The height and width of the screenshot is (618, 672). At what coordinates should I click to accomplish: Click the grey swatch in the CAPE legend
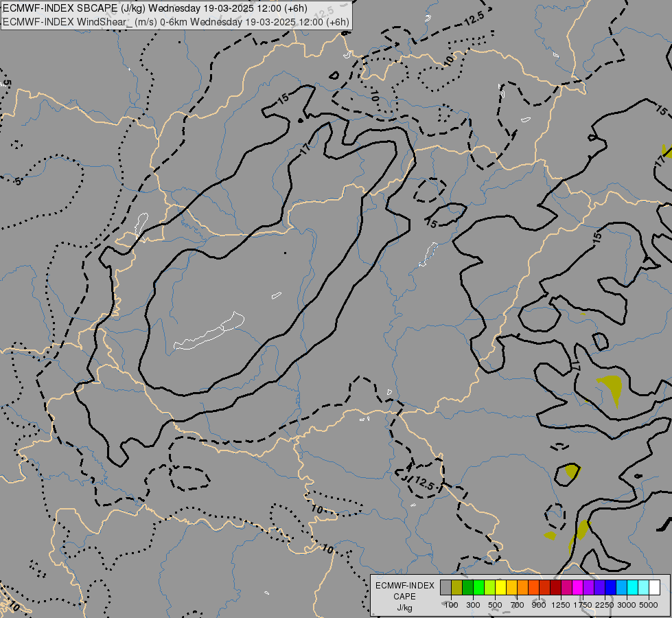445,588
